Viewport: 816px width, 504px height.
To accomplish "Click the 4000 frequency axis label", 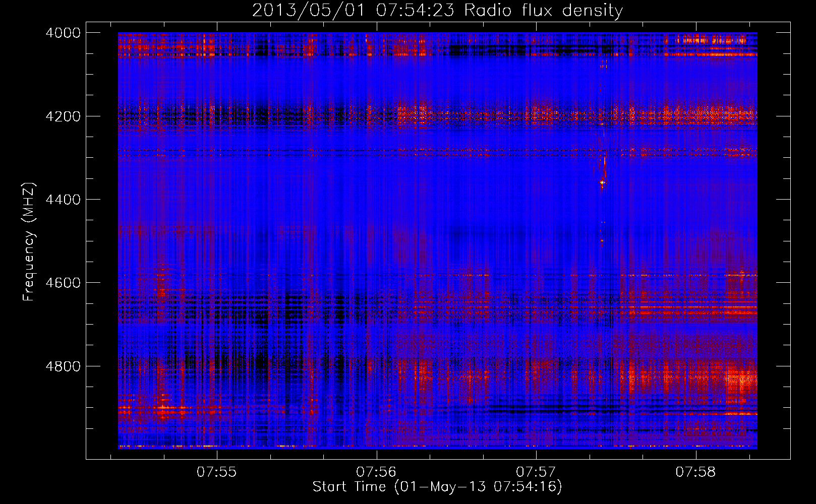I will [x=63, y=33].
